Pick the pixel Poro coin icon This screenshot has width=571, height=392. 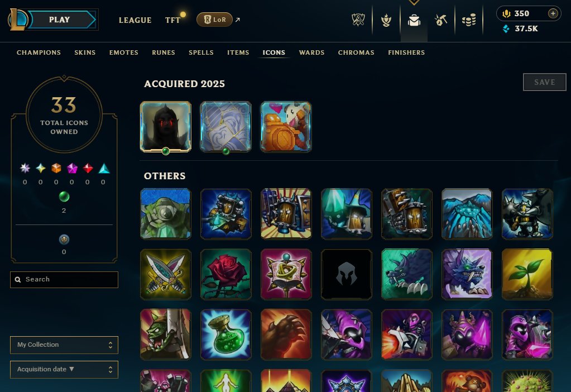tap(286, 126)
